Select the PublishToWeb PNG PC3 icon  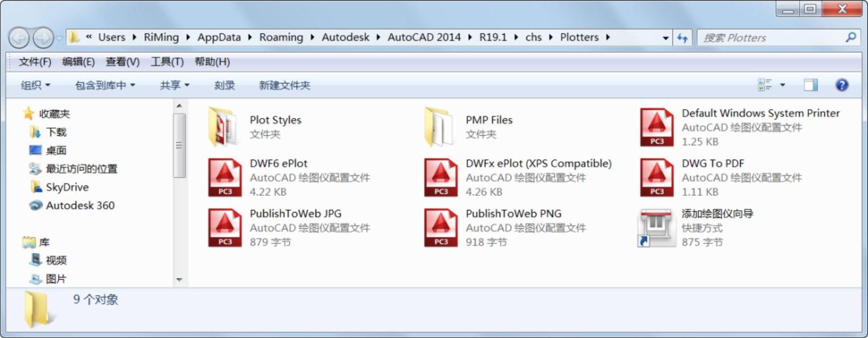click(441, 228)
